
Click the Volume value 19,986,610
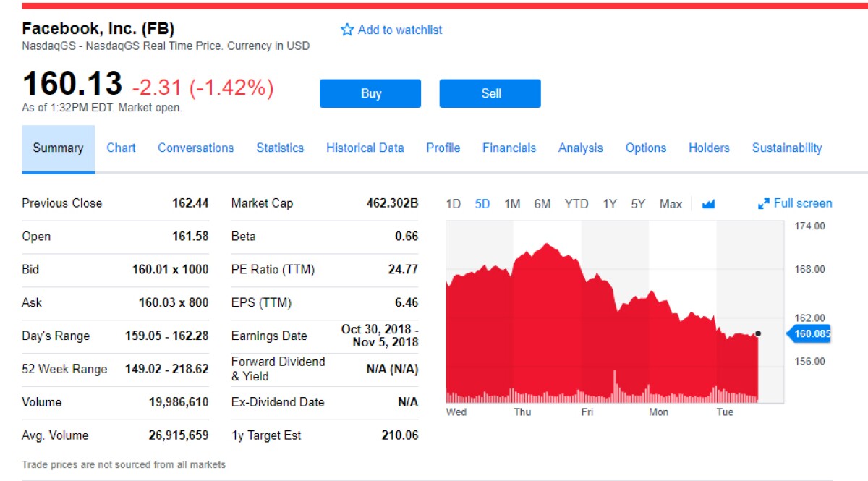(179, 402)
